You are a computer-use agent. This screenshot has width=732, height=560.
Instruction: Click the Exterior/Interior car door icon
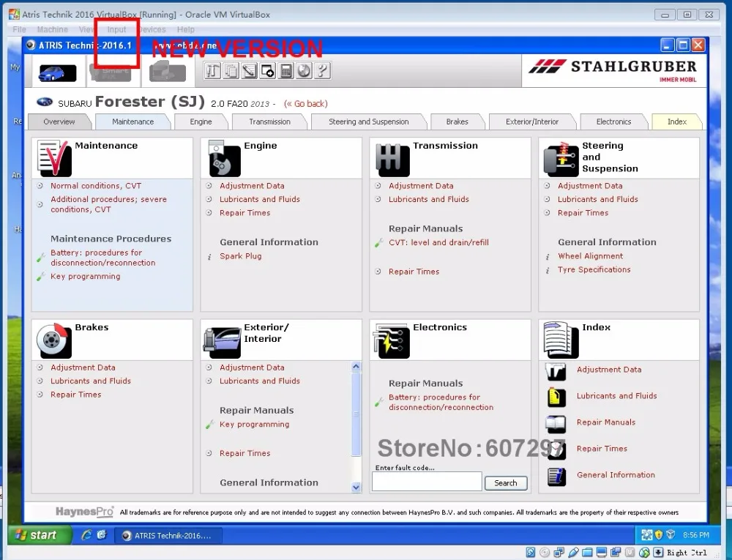(x=223, y=343)
